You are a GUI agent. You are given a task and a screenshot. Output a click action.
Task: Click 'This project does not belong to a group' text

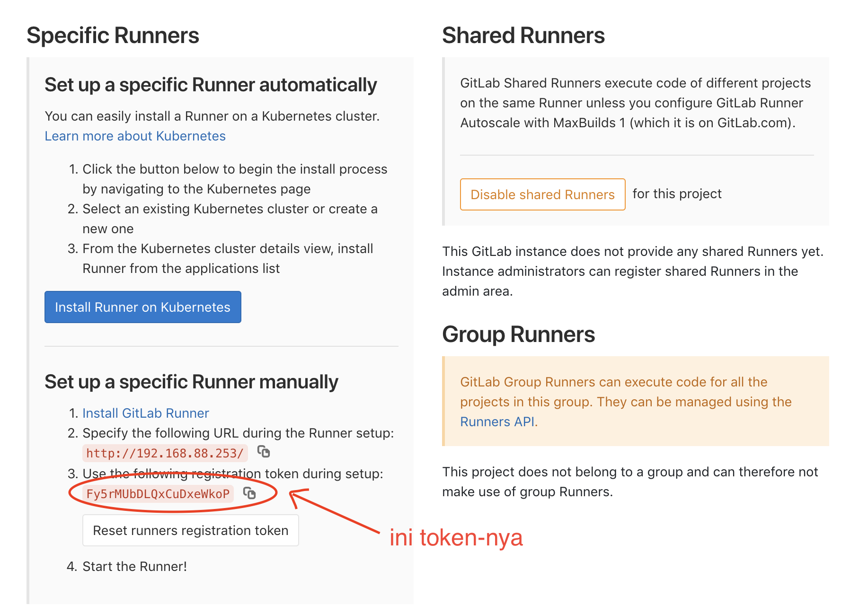pos(630,482)
